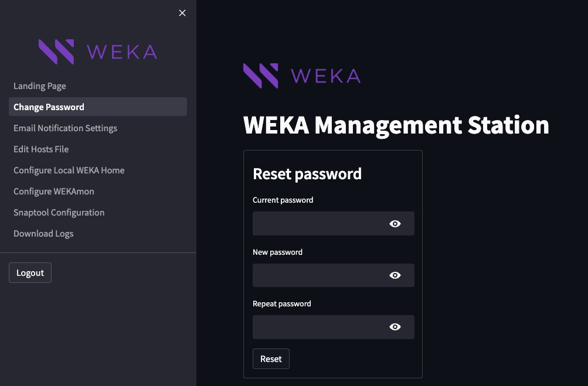Image resolution: width=588 pixels, height=386 pixels.
Task: Select Snaptool Configuration
Action: click(59, 213)
